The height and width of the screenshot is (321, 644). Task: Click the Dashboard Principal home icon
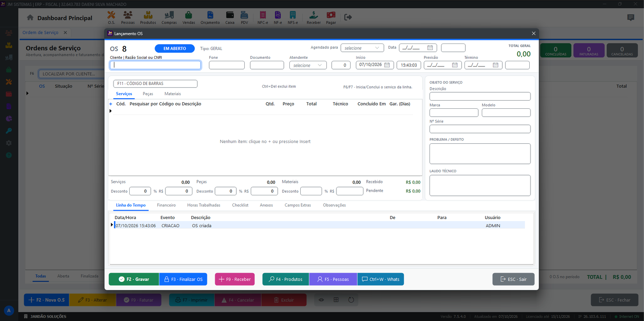pyautogui.click(x=30, y=18)
